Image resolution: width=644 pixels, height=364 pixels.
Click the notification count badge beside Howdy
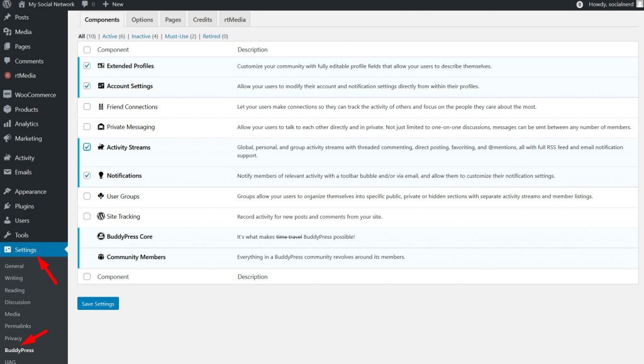point(579,4)
